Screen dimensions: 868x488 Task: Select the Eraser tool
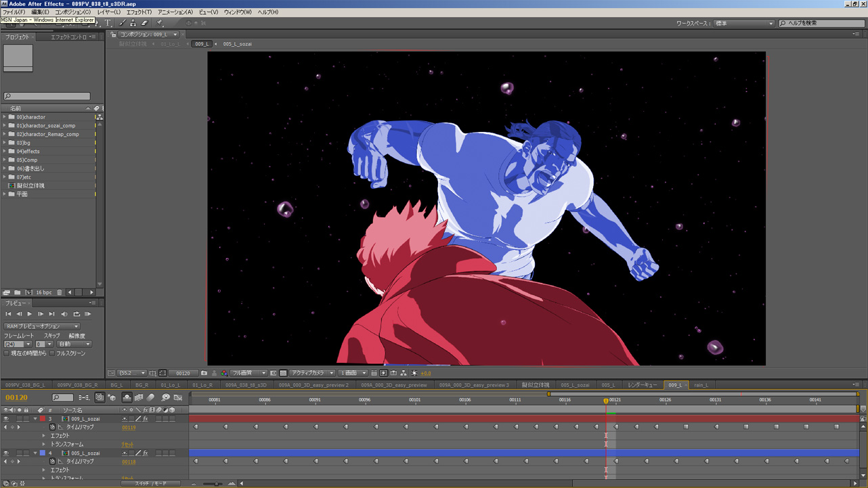click(x=145, y=23)
